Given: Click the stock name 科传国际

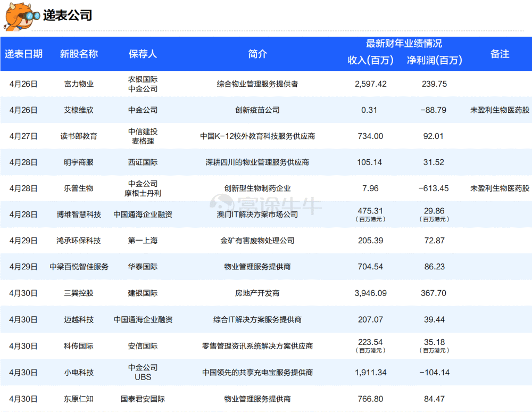Looking at the screenshot, I should tap(79, 346).
